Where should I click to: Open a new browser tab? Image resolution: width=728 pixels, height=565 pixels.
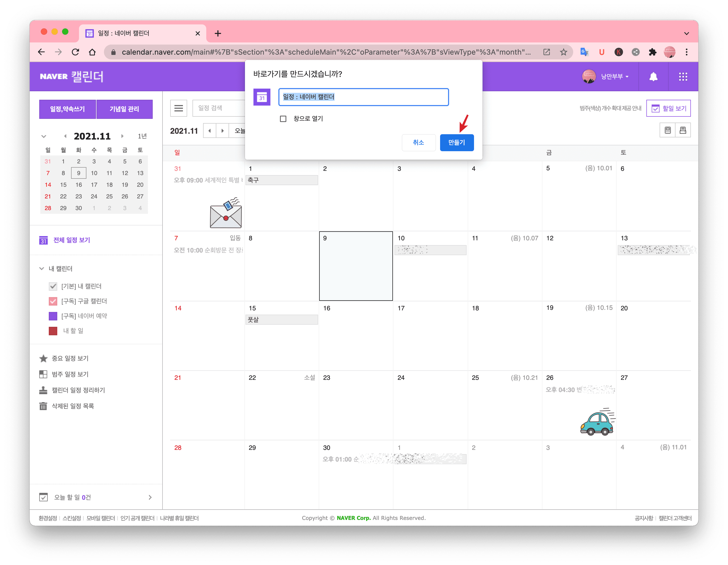[x=218, y=33]
